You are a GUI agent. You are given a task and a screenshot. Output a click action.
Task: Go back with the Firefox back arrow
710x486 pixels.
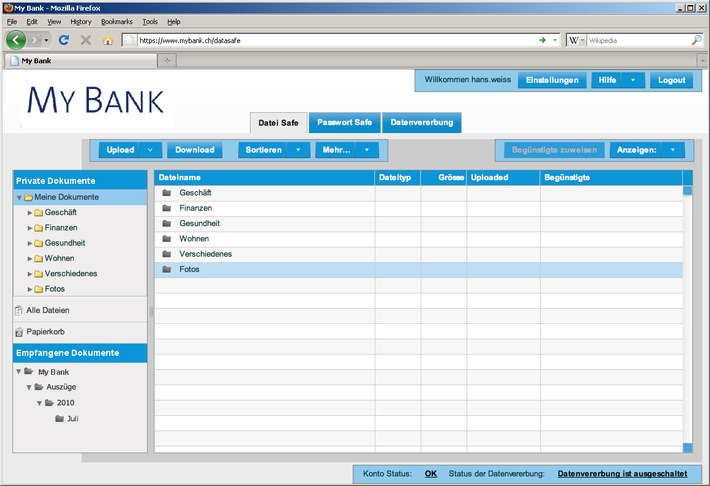[x=16, y=40]
